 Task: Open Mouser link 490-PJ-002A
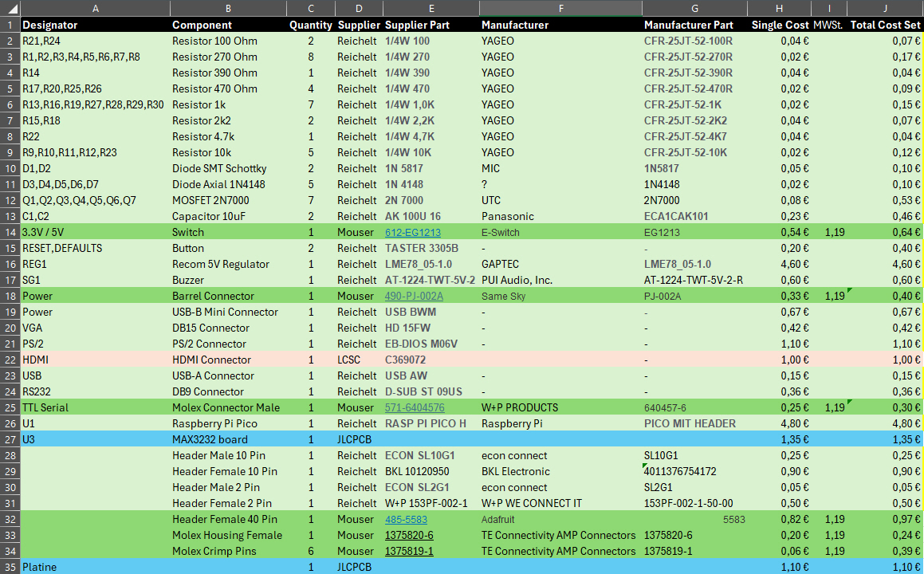414,296
